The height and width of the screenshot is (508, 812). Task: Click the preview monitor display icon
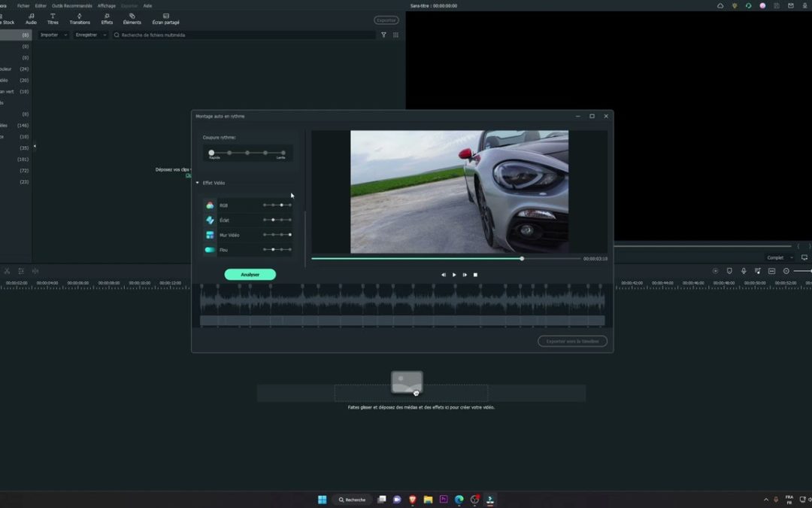(804, 257)
